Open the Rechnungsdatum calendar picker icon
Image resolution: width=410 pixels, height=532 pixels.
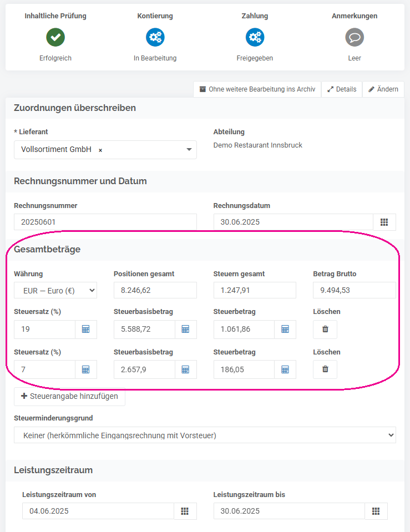384,222
